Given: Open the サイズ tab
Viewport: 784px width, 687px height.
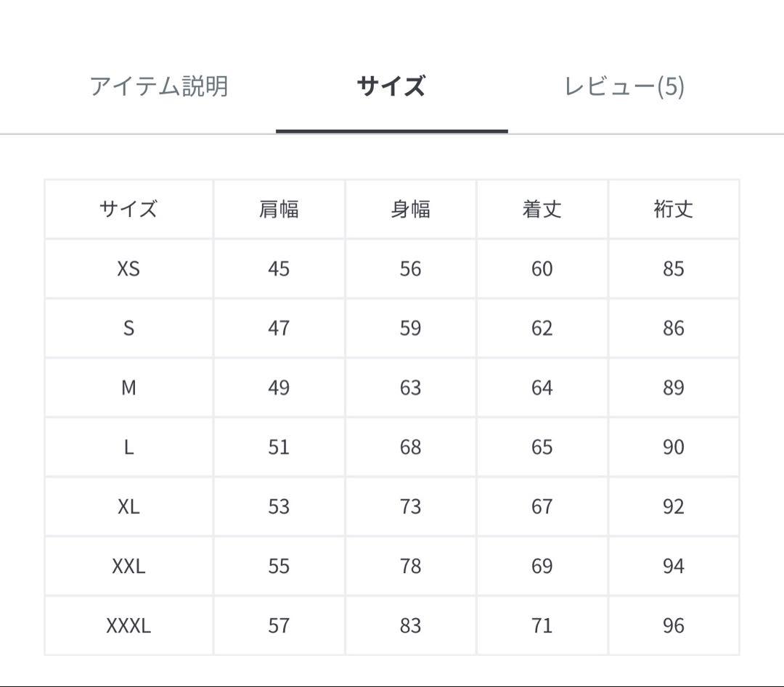Looking at the screenshot, I should (391, 86).
